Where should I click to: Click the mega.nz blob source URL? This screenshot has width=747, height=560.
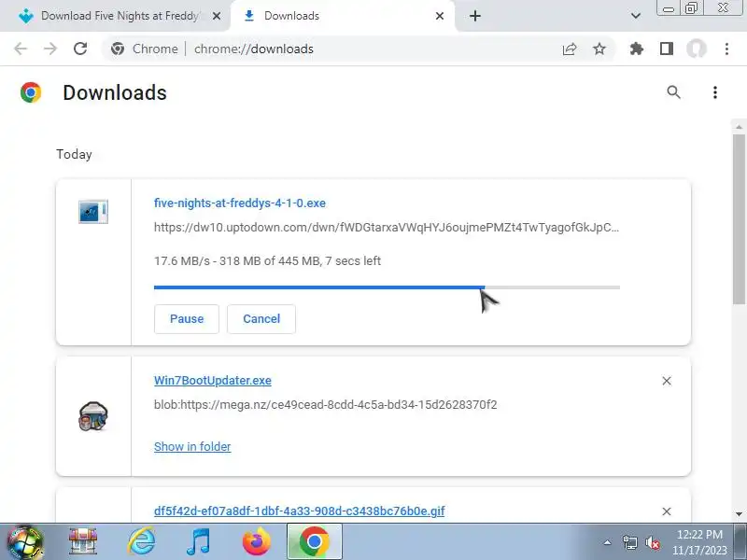pos(325,405)
